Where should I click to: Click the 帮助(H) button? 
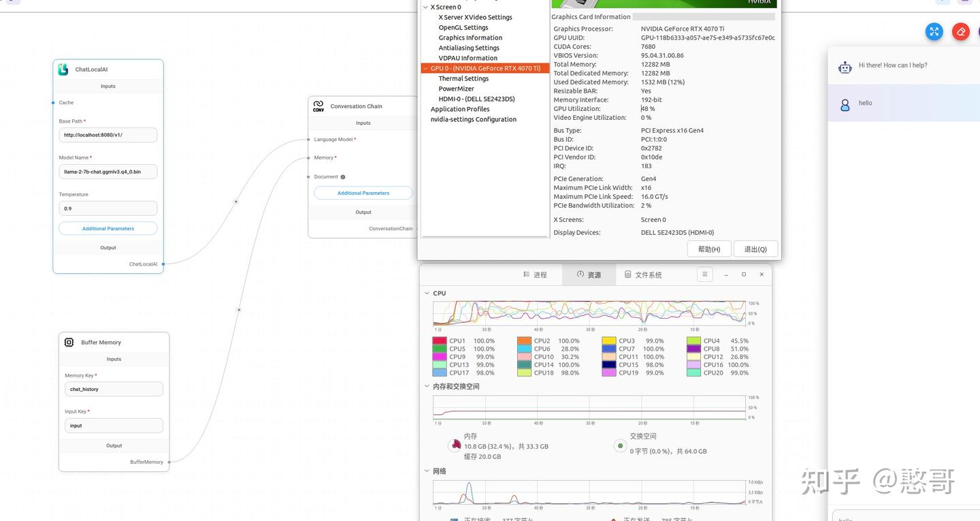(x=709, y=249)
